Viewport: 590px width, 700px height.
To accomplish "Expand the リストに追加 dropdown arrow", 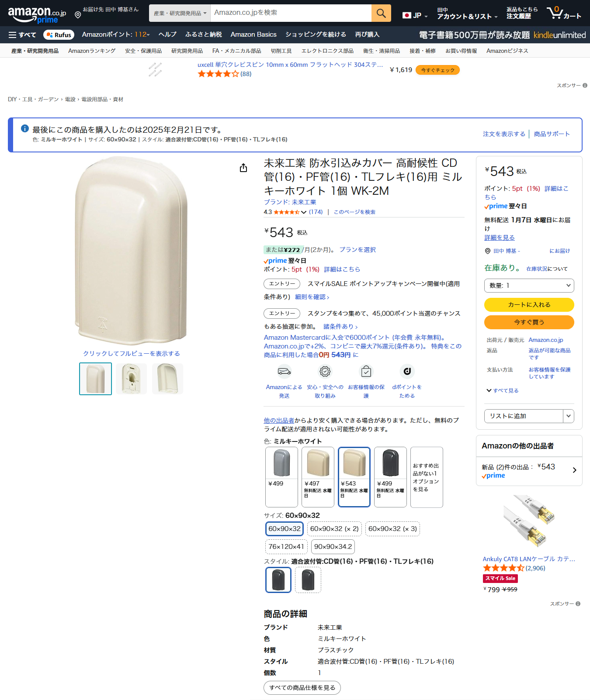I will [x=568, y=416].
